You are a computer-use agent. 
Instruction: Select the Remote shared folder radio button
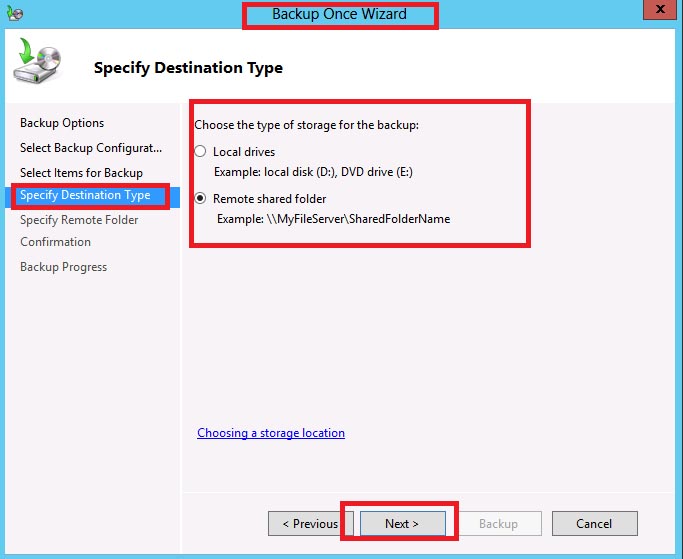(200, 198)
